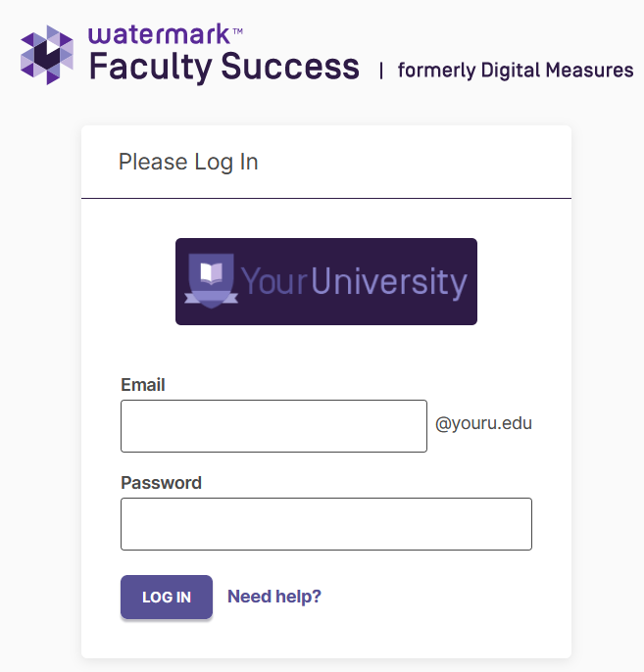This screenshot has width=644, height=672.
Task: Click the formerly Digital Measures text
Action: (x=516, y=71)
